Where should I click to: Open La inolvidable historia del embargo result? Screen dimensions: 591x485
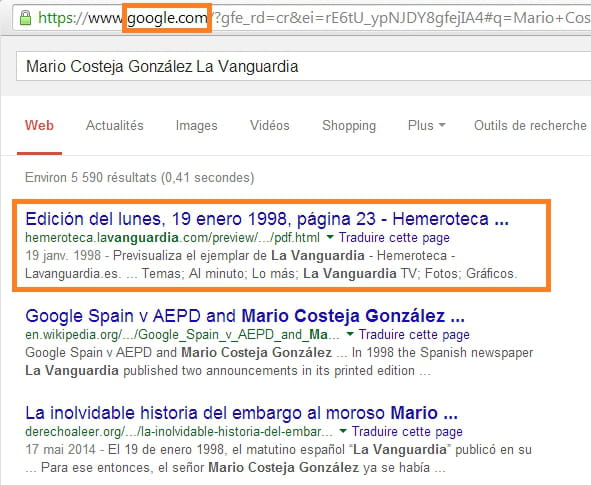click(x=241, y=413)
